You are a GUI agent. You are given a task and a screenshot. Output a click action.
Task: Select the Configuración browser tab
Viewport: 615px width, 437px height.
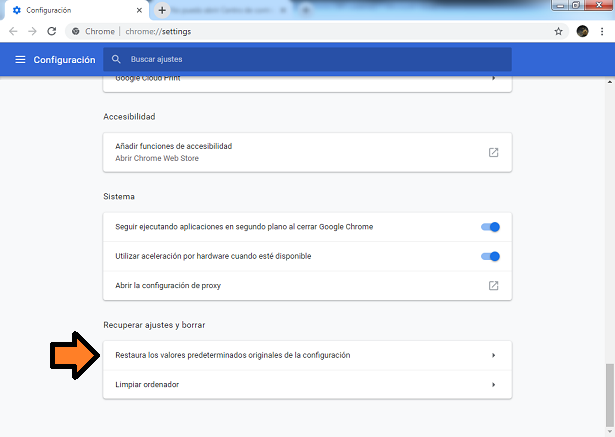tap(76, 10)
